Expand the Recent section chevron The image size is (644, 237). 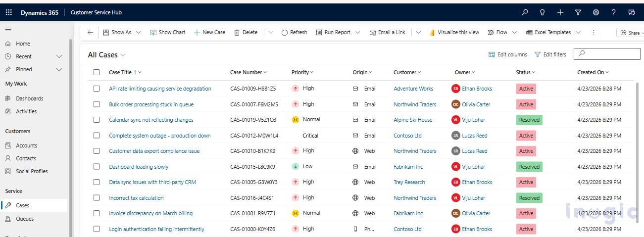coord(59,56)
